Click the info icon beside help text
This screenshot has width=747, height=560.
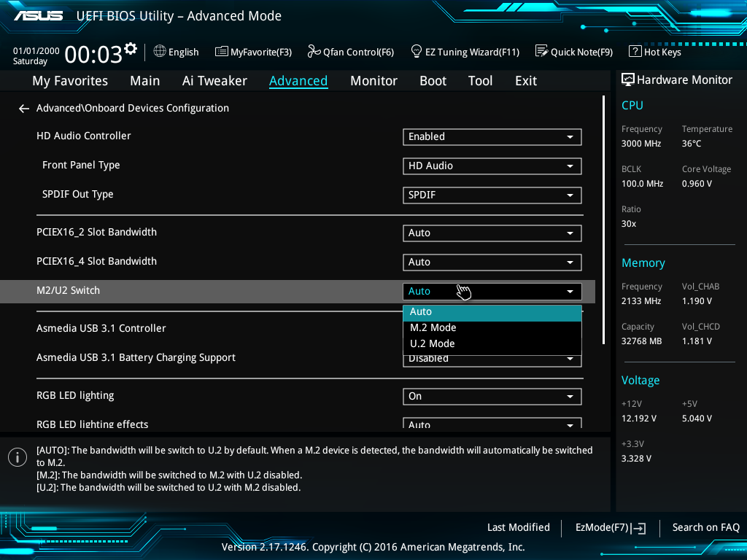pyautogui.click(x=18, y=458)
